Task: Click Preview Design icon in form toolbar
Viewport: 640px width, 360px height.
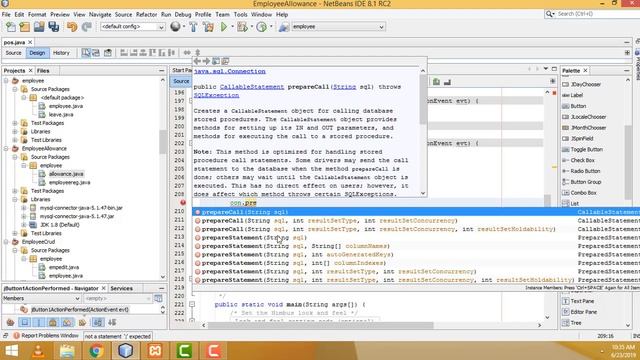Action: [x=108, y=53]
